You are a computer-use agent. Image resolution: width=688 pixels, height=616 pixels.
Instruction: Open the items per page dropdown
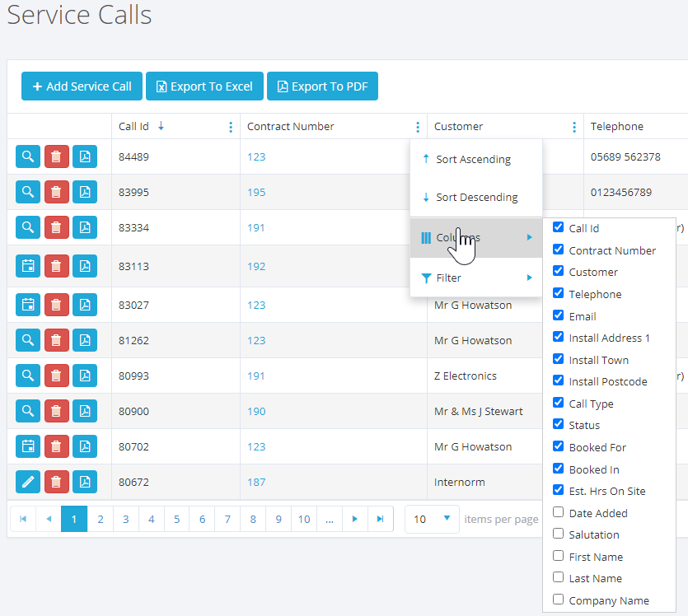pos(447,519)
